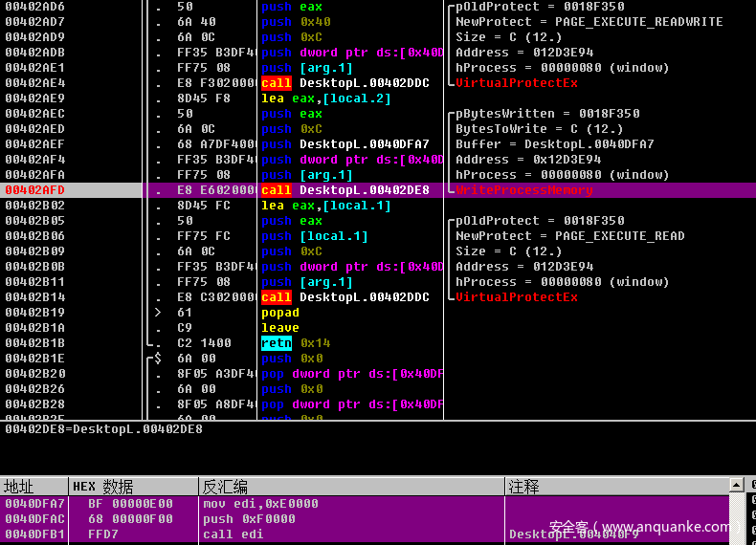
Task: Click the 'Buffer = DesktopL.0040DFA7' argument comment
Action: coord(555,144)
